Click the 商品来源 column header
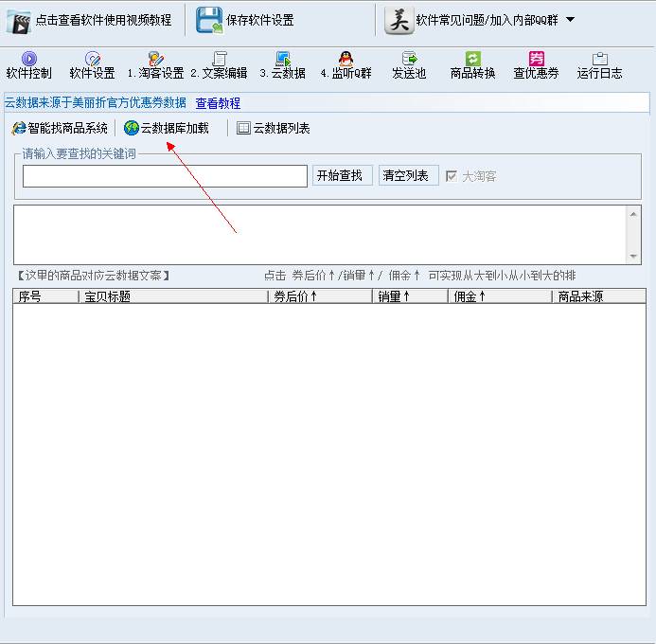The image size is (656, 644). (599, 296)
